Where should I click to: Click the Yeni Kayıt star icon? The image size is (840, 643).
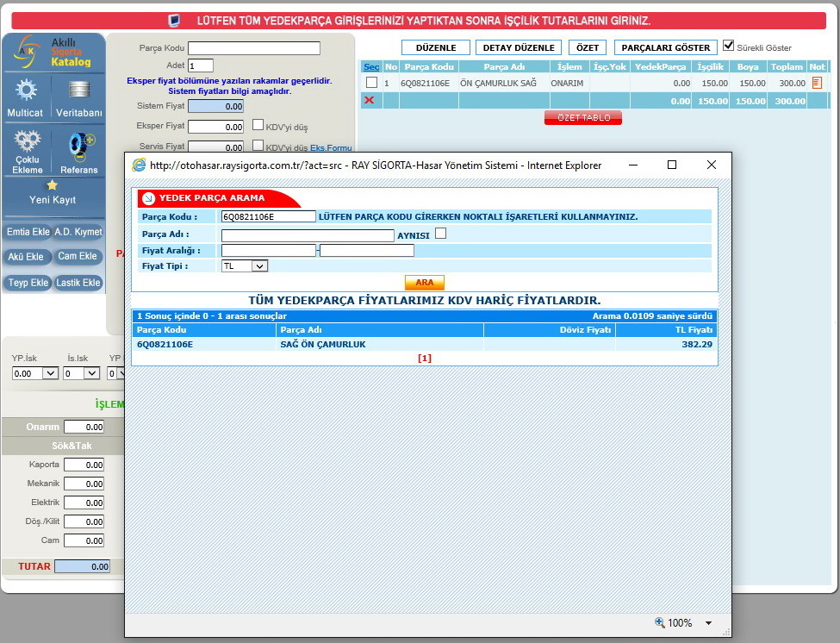point(52,184)
